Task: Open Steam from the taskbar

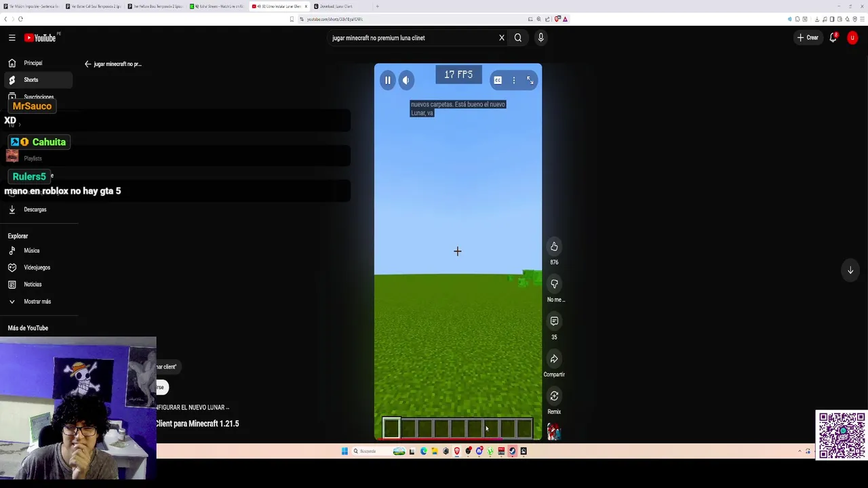Action: [513, 451]
